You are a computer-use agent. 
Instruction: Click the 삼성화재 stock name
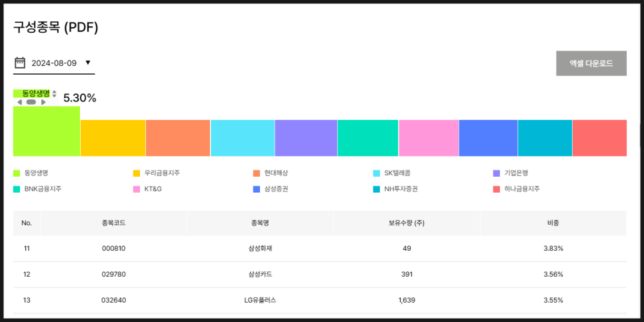click(x=260, y=248)
